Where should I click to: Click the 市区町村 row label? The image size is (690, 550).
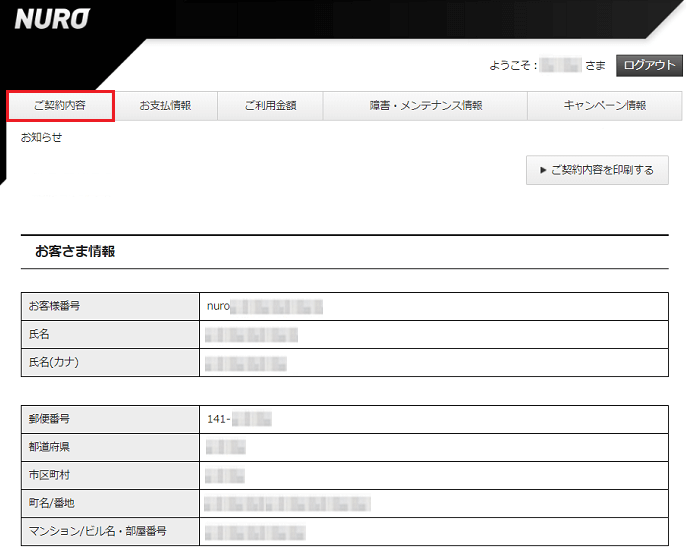(x=49, y=475)
